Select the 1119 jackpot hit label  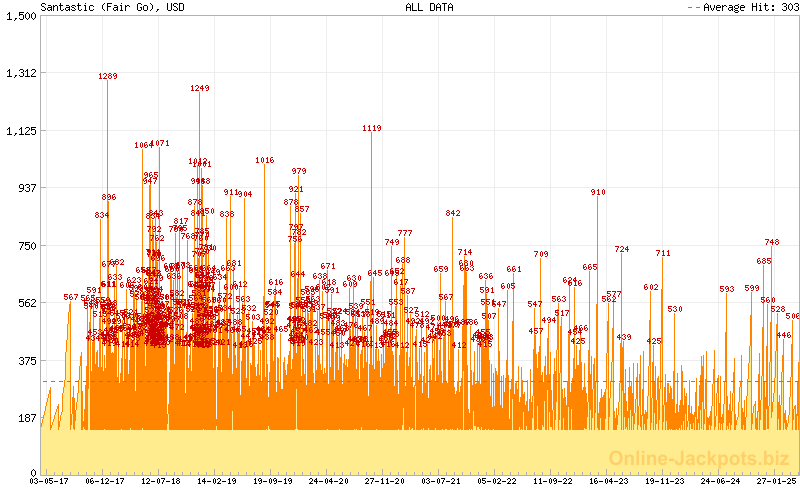point(372,129)
